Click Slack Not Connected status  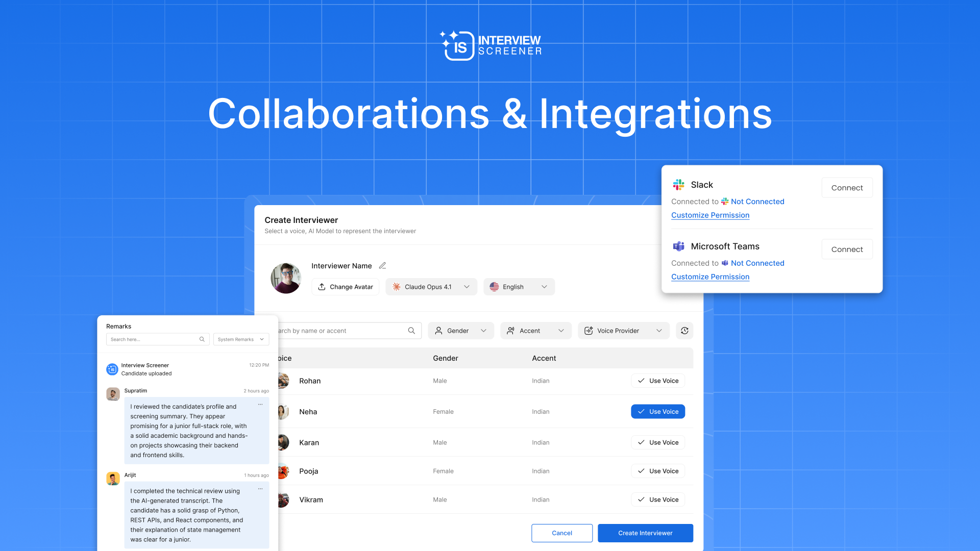pos(757,202)
